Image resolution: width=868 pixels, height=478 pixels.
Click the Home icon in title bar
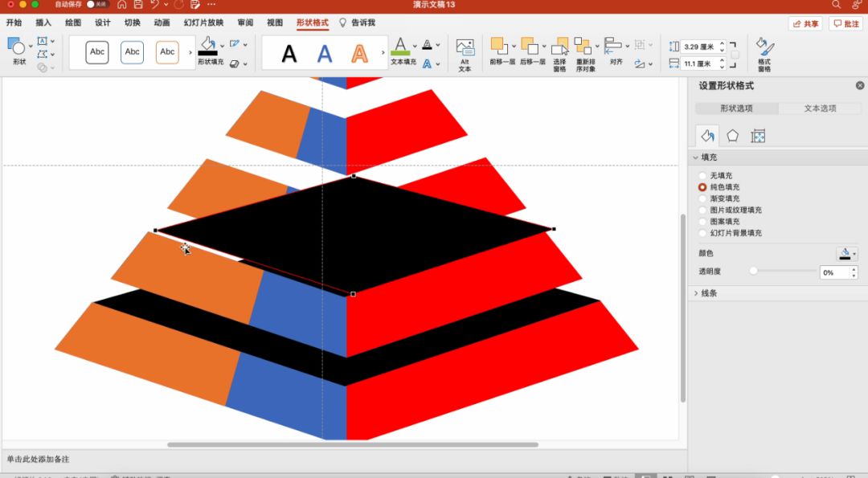coord(122,5)
